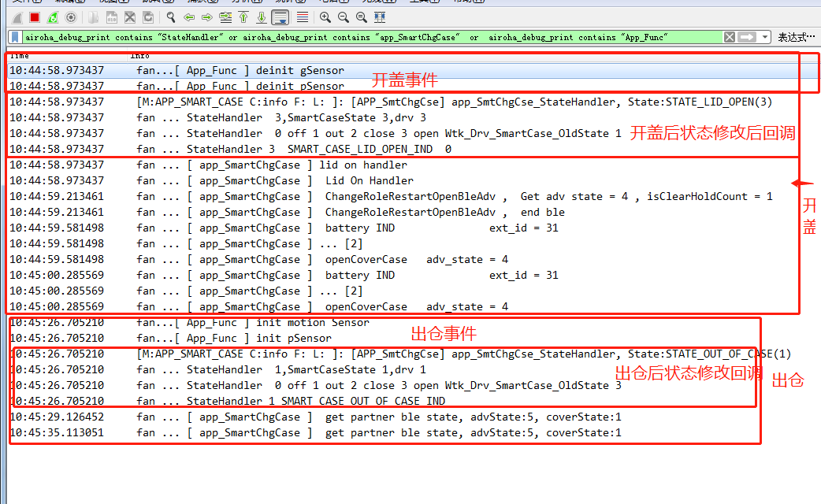Stop the running capture with the red square
Viewport: 821px width, 504px height.
pyautogui.click(x=35, y=18)
